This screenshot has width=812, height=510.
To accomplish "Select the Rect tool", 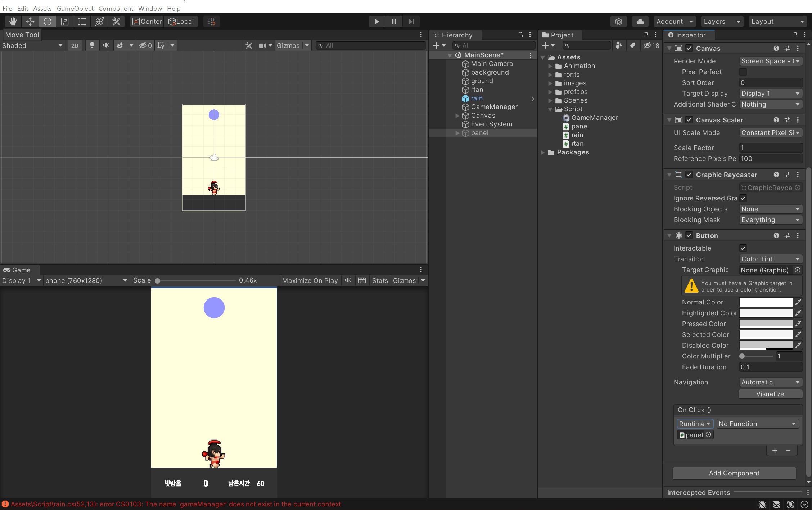I will click(82, 22).
